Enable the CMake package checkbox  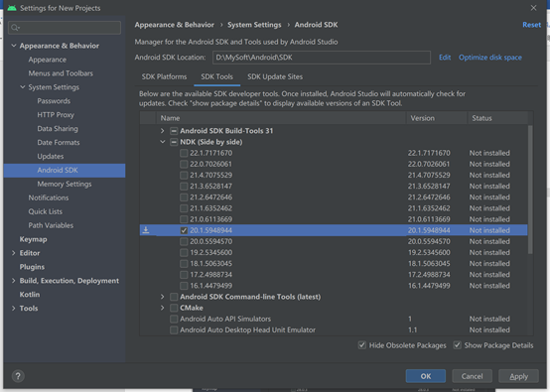(x=174, y=308)
